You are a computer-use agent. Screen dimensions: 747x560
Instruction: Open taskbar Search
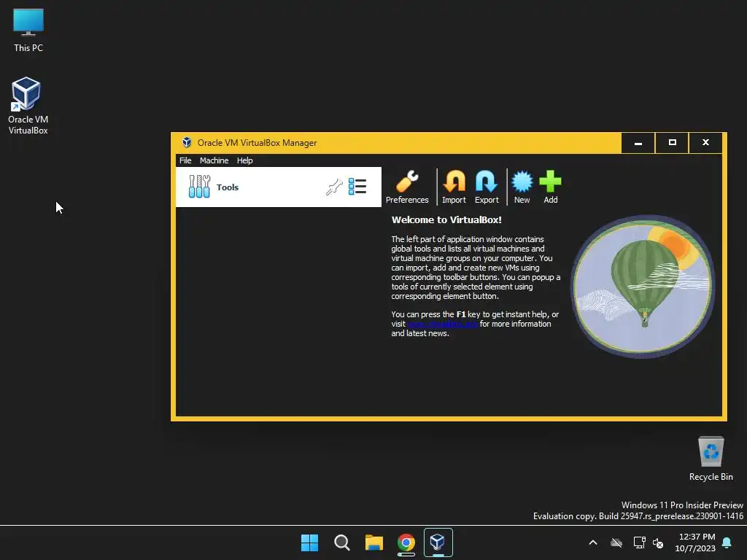pyautogui.click(x=341, y=542)
